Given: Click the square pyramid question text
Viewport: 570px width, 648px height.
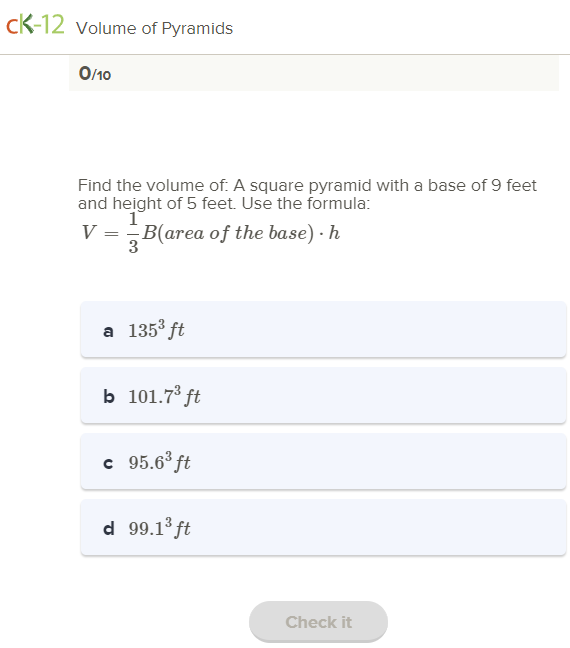Looking at the screenshot, I should (307, 194).
